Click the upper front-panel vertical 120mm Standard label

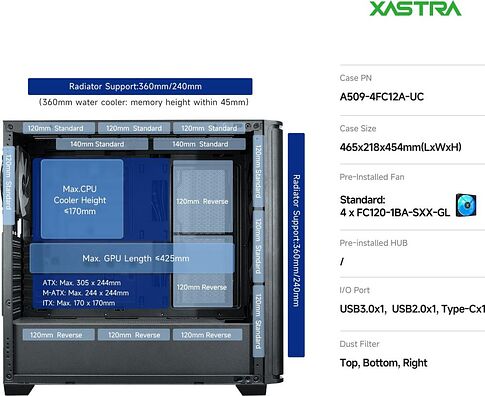pos(258,171)
